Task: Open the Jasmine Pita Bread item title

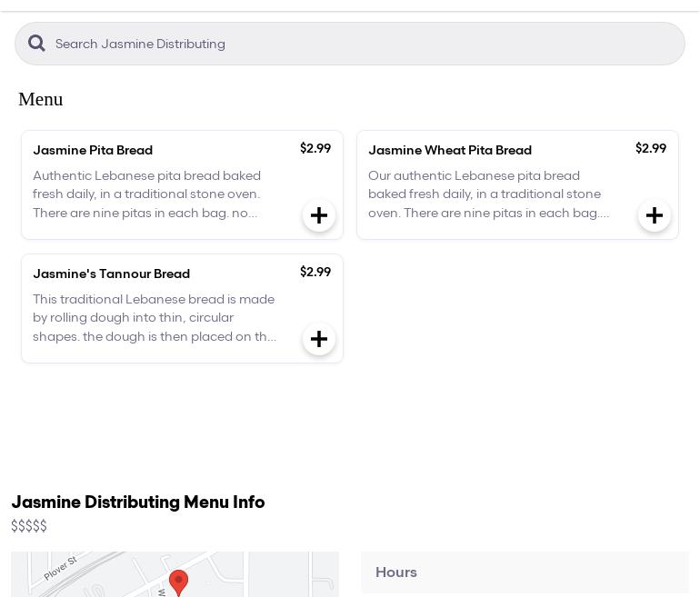Action: tap(93, 150)
